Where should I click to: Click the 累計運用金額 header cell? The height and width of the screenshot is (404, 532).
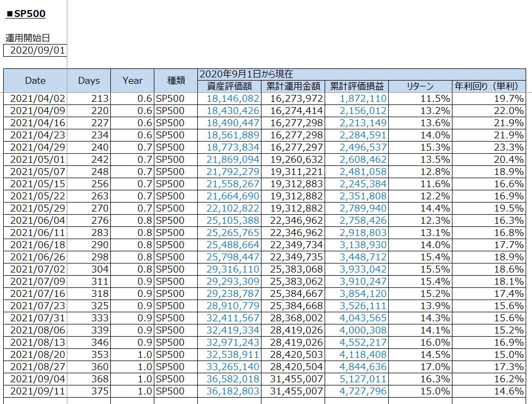click(x=293, y=86)
